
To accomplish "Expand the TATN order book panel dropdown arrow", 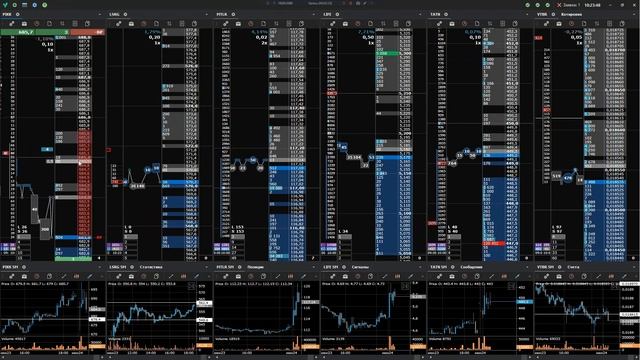I will point(528,14).
